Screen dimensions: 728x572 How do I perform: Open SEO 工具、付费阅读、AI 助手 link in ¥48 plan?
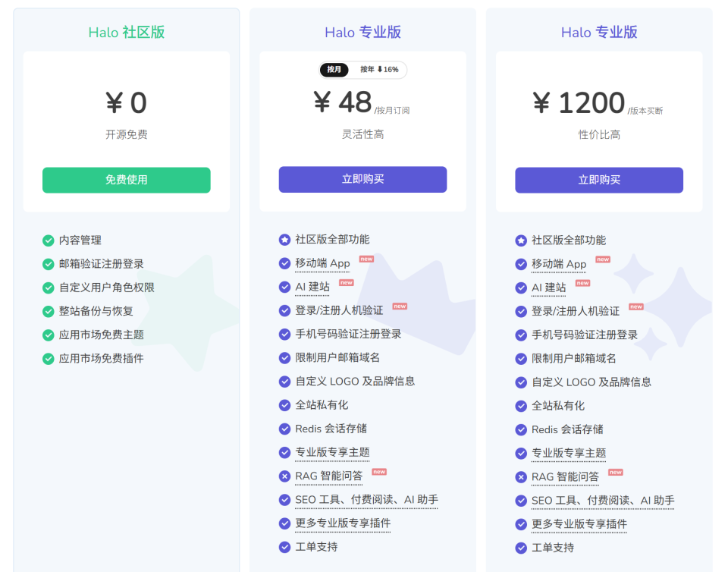(x=367, y=500)
